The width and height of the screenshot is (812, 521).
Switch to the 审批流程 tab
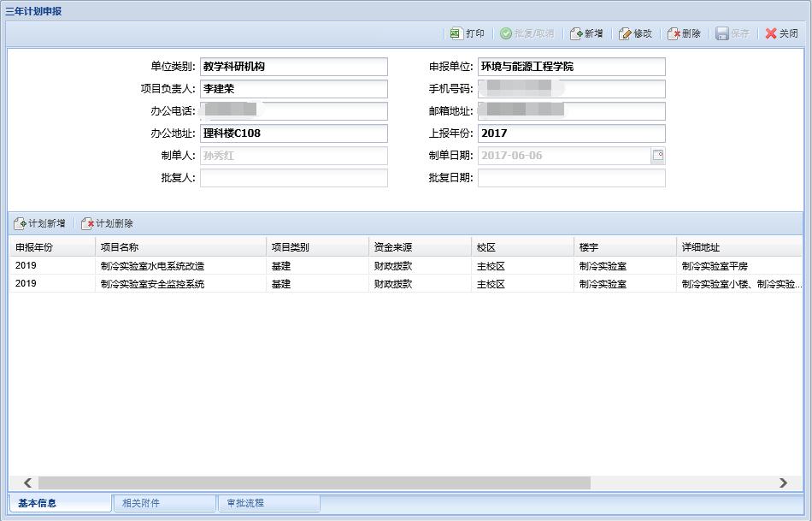268,503
